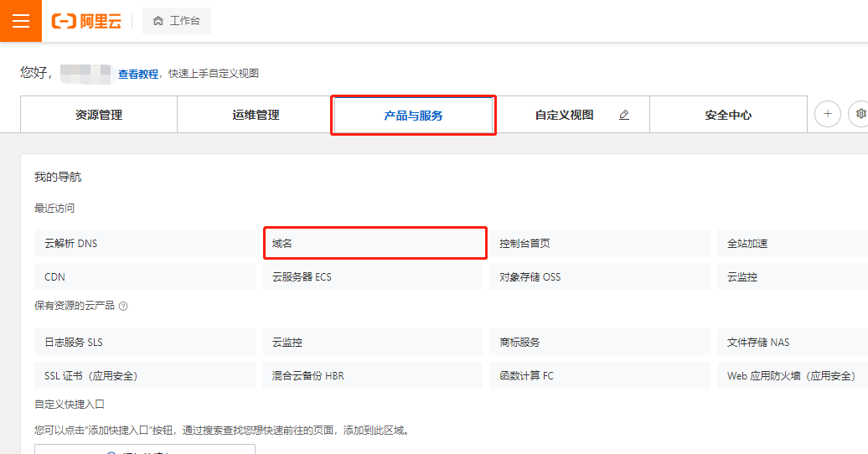The width and height of the screenshot is (868, 454).
Task: Click the 自定义快捷入口 label
Action: click(70, 405)
